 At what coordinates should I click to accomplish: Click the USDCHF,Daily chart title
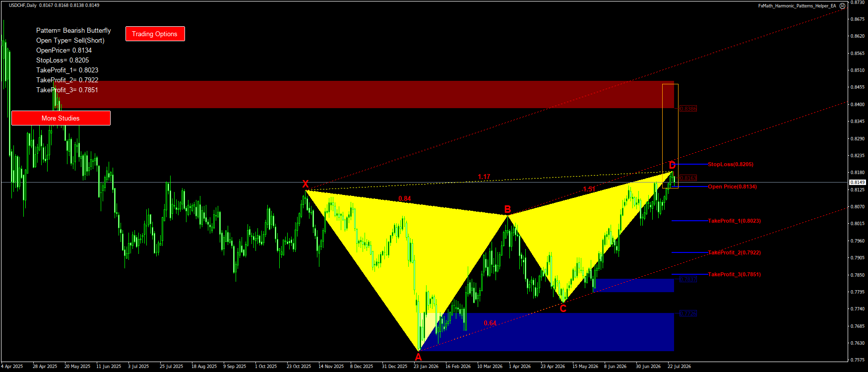pyautogui.click(x=23, y=5)
